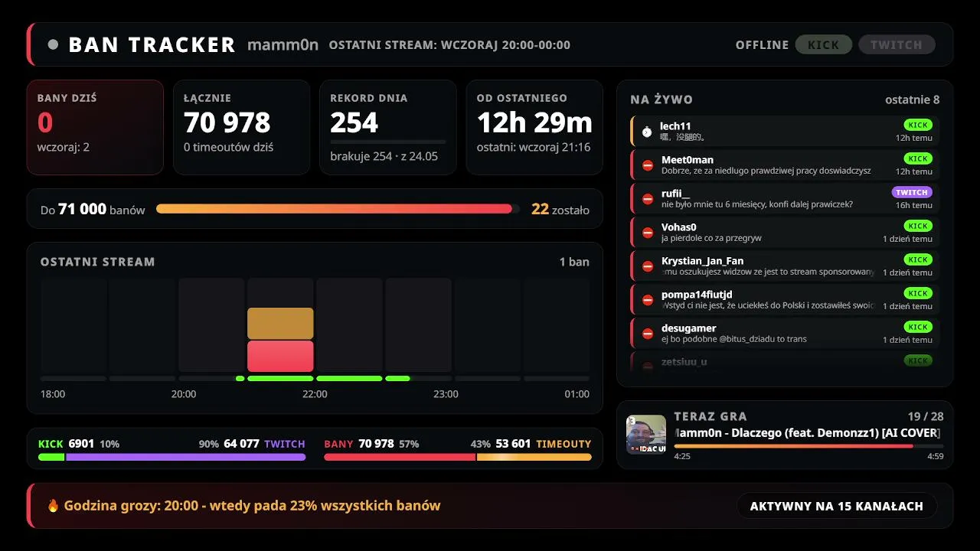Click the KICK badge on Meet0man row
The image size is (980, 551).
click(918, 158)
